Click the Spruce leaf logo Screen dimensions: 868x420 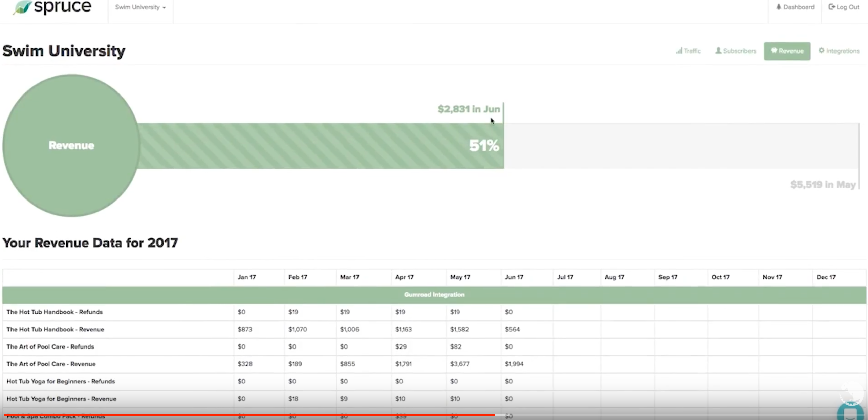pos(22,7)
